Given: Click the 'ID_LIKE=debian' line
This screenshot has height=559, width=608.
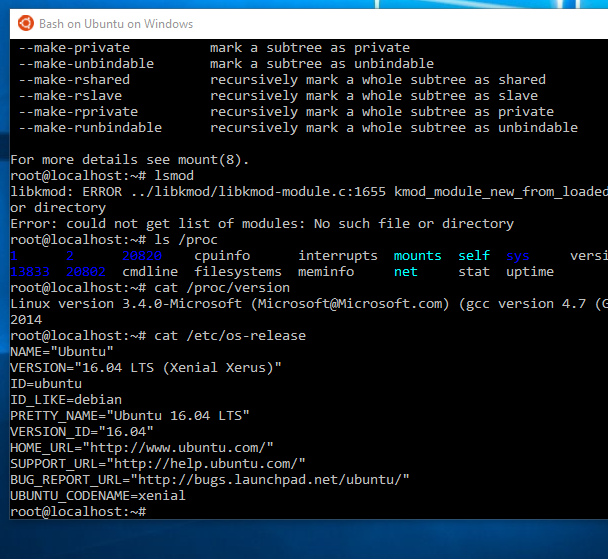Looking at the screenshot, I should click(66, 400).
